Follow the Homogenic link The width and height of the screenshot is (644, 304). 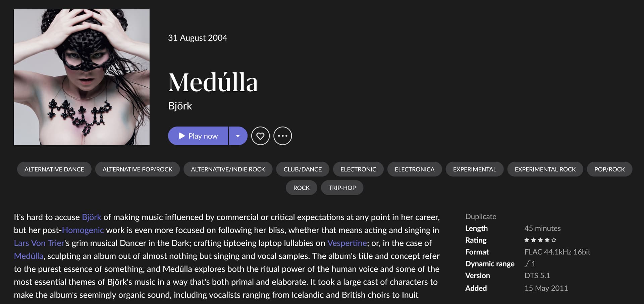83,230
